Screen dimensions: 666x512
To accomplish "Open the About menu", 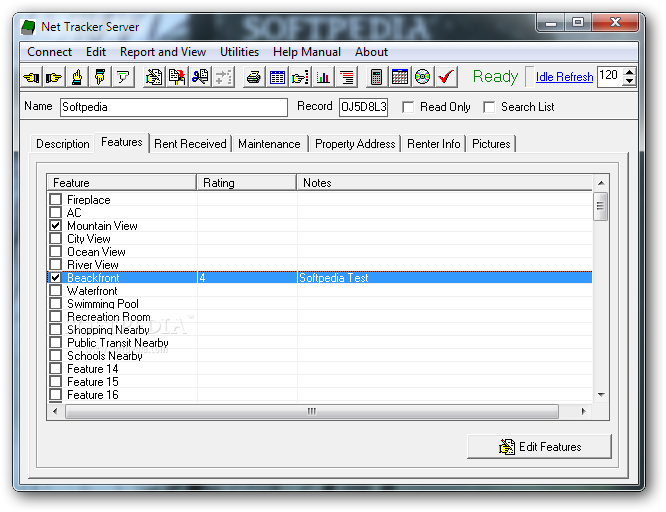I will (371, 52).
